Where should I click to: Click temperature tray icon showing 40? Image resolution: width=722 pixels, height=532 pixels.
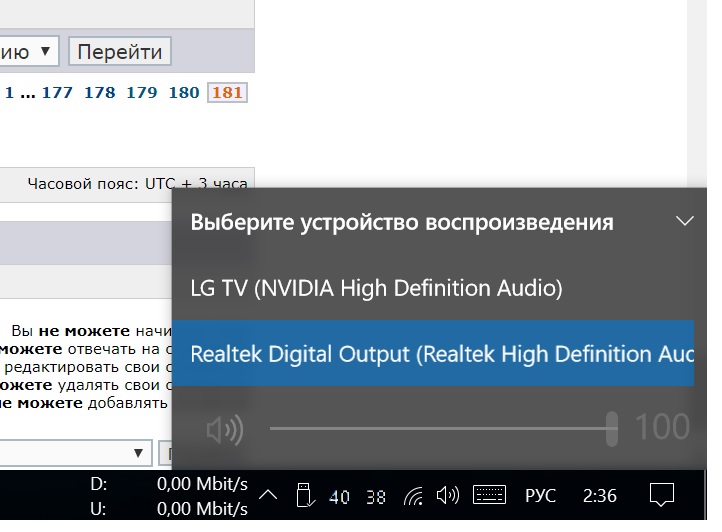339,497
